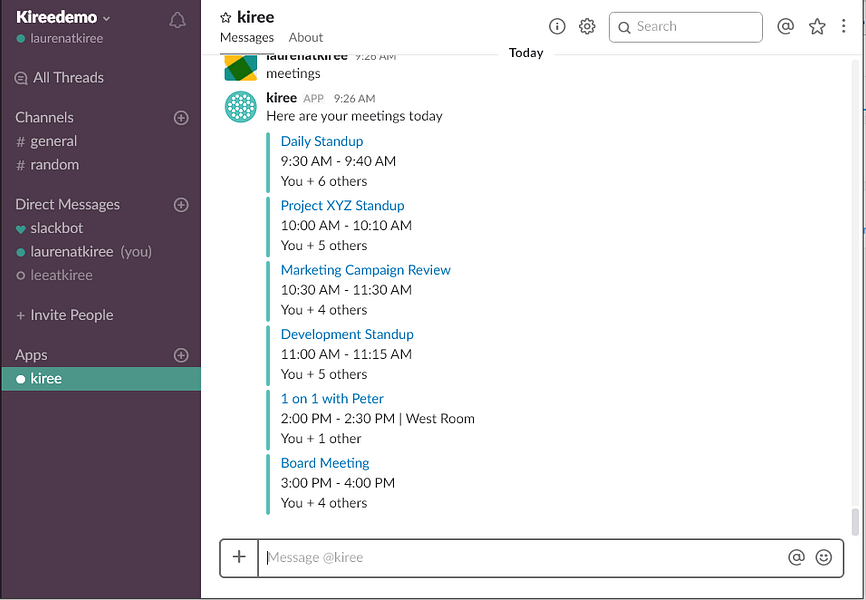Image resolution: width=866 pixels, height=600 pixels.
Task: Click '10:00 AM - 10:10 AM' time
Action: (346, 225)
